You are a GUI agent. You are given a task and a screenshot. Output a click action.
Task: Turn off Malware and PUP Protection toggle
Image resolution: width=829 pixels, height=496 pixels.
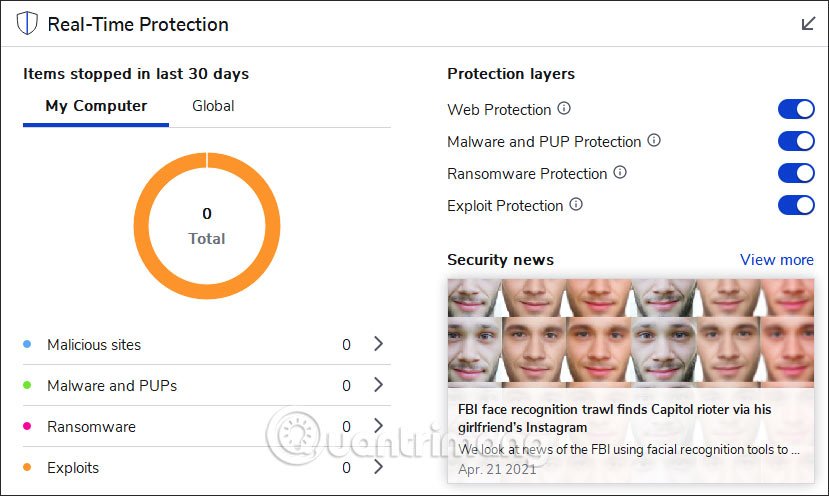(796, 141)
